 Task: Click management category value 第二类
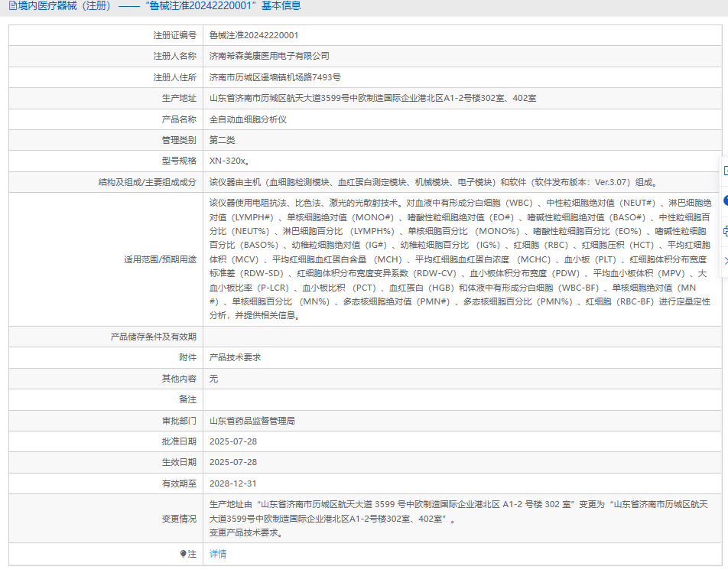(222, 140)
